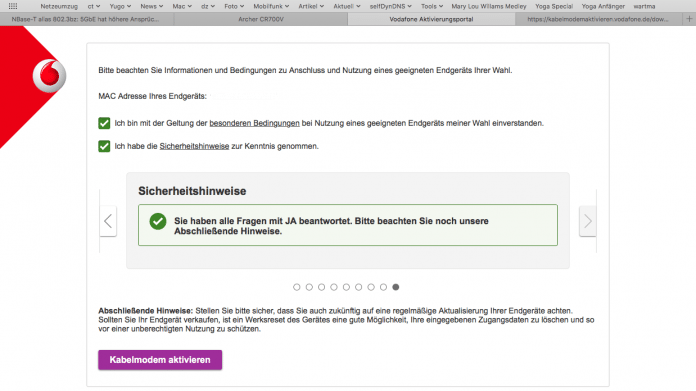Go to next Sicherheitshinweise slide arrow
The width and height of the screenshot is (696, 391).
click(x=588, y=221)
